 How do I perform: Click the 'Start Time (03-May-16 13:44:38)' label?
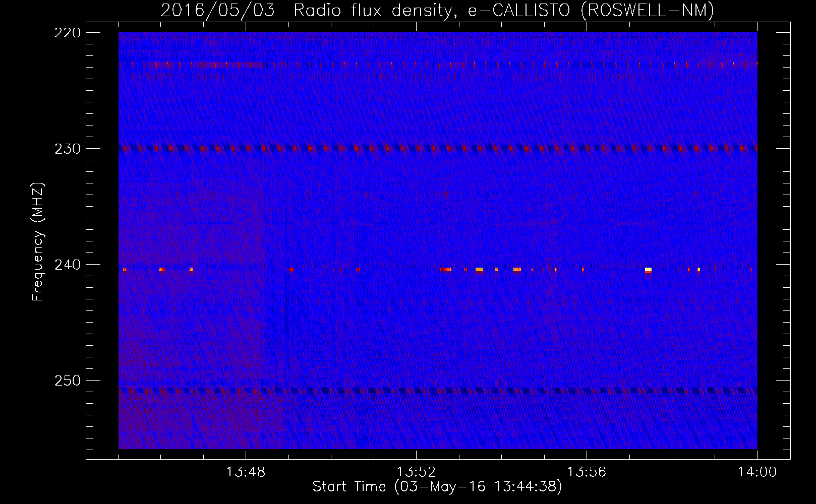(x=437, y=487)
